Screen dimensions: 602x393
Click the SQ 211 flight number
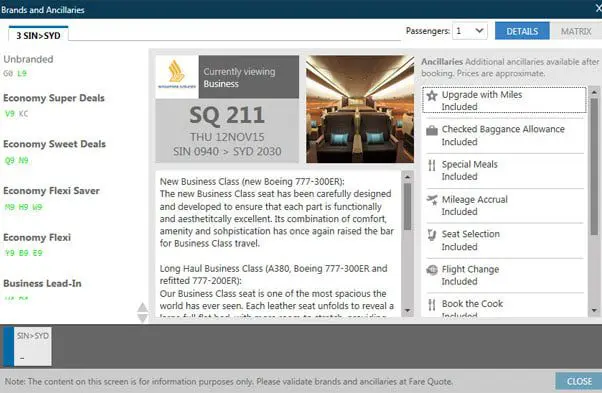tap(227, 115)
